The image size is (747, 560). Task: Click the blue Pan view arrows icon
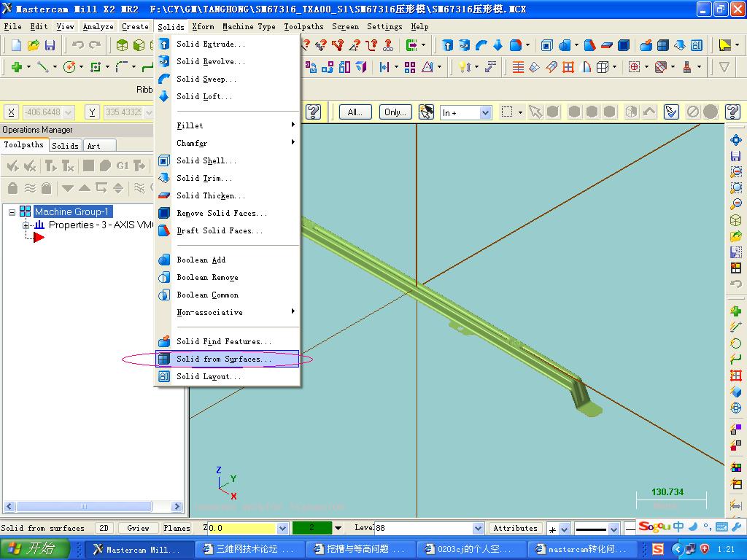point(735,139)
